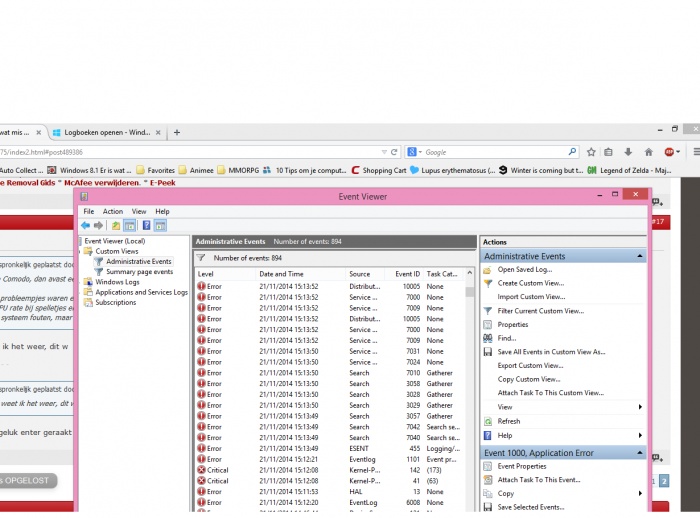
Task: Select Administrative Events in the tree
Action: click(138, 261)
